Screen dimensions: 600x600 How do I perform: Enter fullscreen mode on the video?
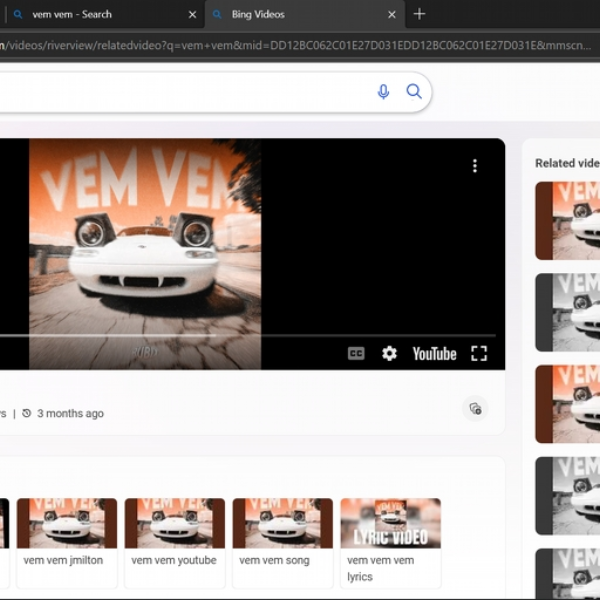pyautogui.click(x=479, y=354)
